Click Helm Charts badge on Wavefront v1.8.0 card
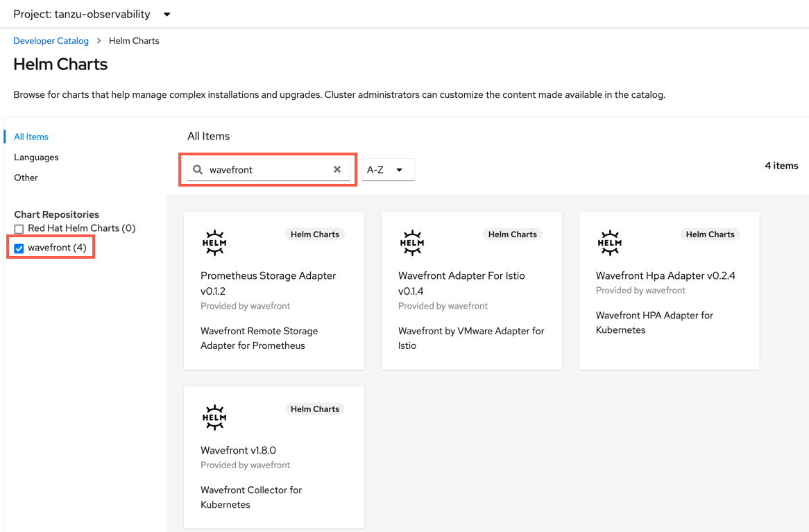This screenshot has height=532, width=809. point(315,409)
